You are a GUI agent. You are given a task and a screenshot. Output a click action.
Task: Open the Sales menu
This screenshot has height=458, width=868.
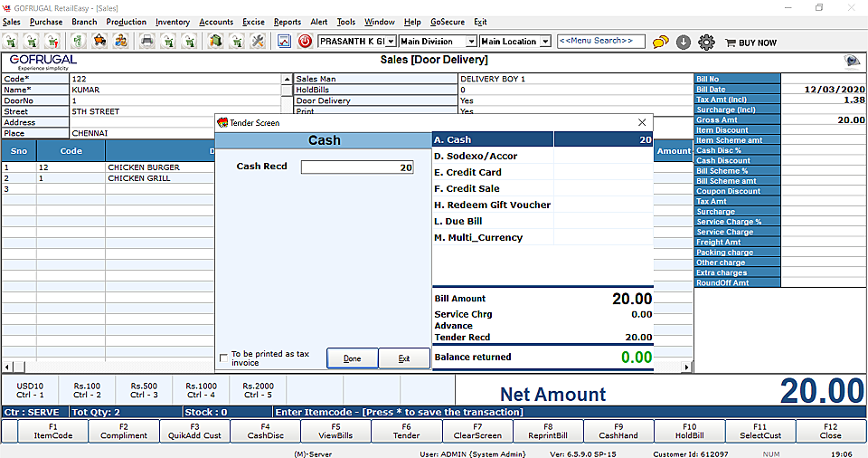click(x=12, y=22)
